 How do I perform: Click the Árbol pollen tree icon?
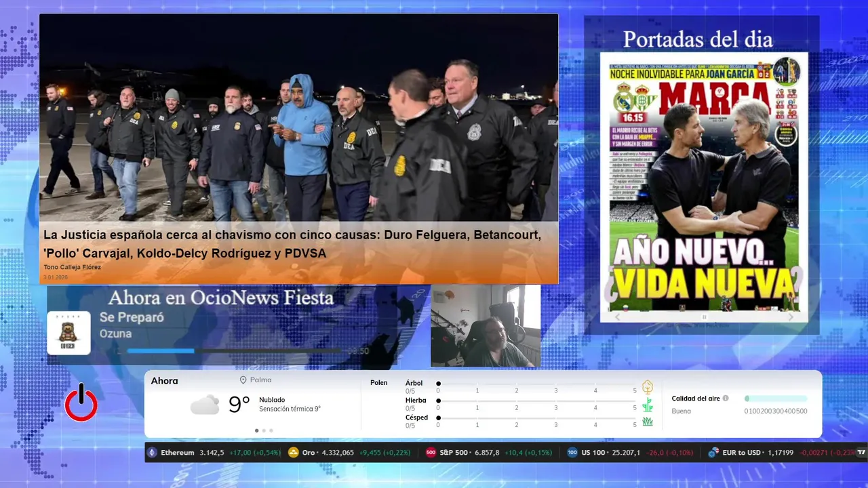coord(648,387)
